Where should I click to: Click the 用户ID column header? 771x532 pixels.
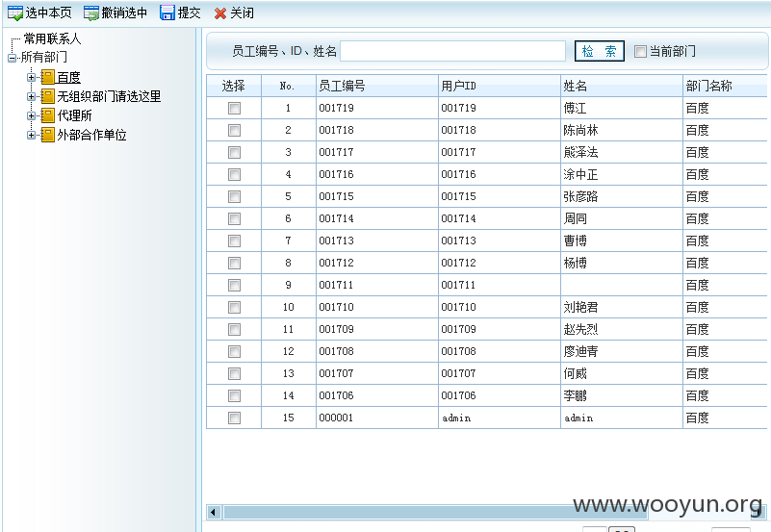pyautogui.click(x=500, y=86)
